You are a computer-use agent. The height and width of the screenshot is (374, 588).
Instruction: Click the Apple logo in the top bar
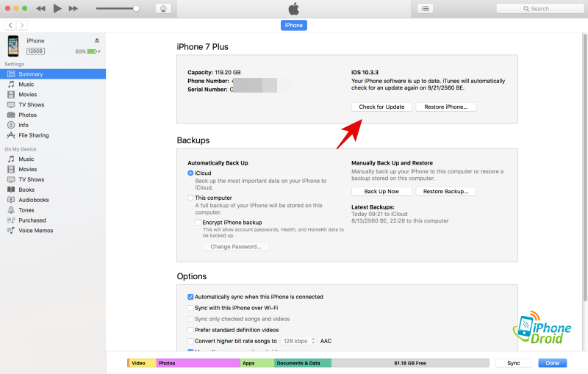(293, 8)
